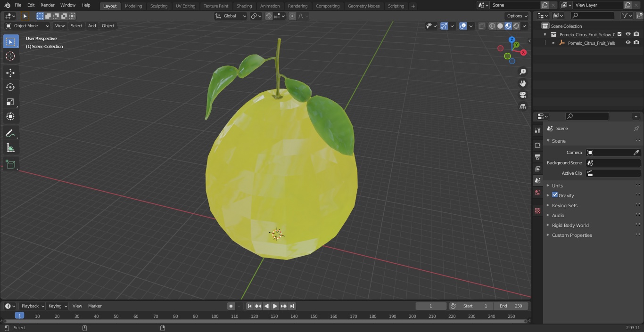Exclude Pomelo collection from view layer

coord(619,34)
